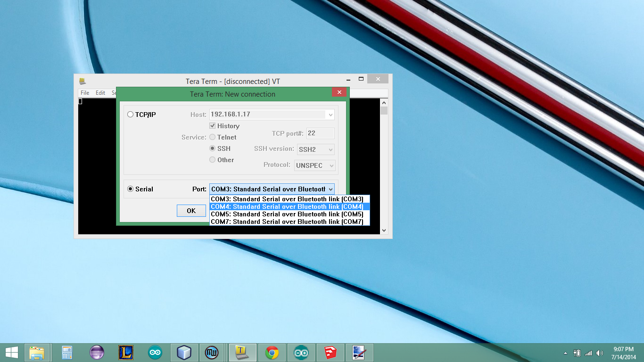Launch League of Legends taskbar icon

pyautogui.click(x=126, y=353)
